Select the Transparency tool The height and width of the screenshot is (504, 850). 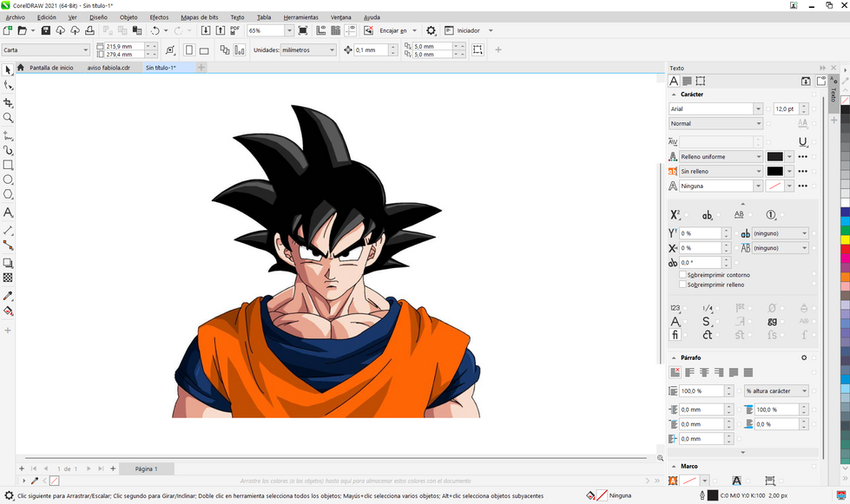[x=8, y=278]
